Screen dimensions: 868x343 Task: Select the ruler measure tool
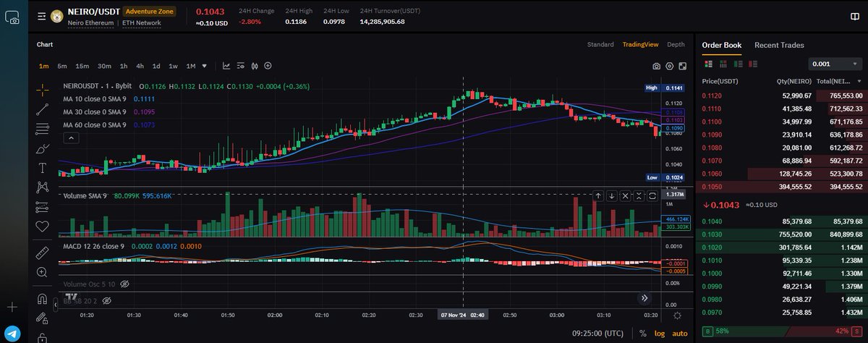[x=42, y=252]
